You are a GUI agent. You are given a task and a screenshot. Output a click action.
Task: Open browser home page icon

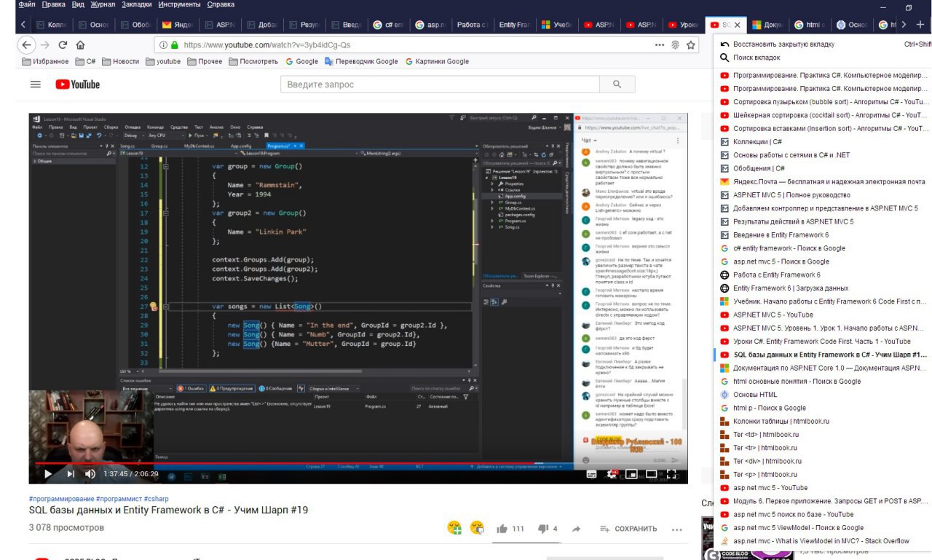(81, 44)
